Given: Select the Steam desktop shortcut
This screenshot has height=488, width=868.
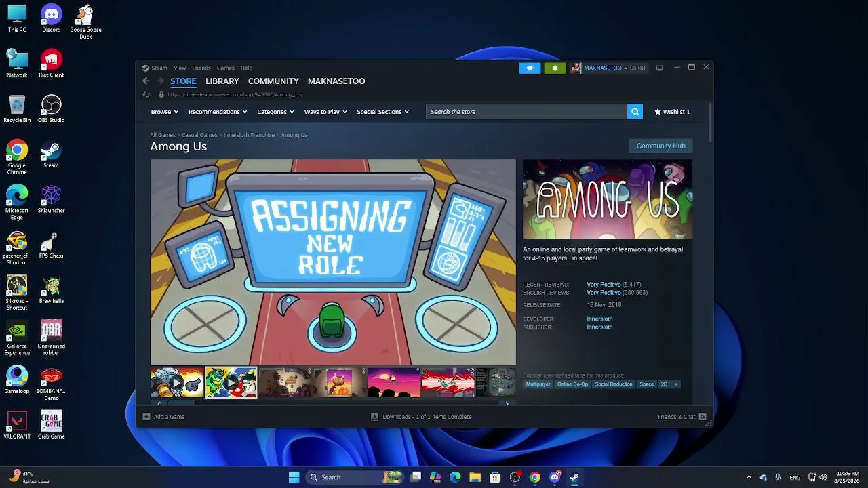Looking at the screenshot, I should click(51, 155).
